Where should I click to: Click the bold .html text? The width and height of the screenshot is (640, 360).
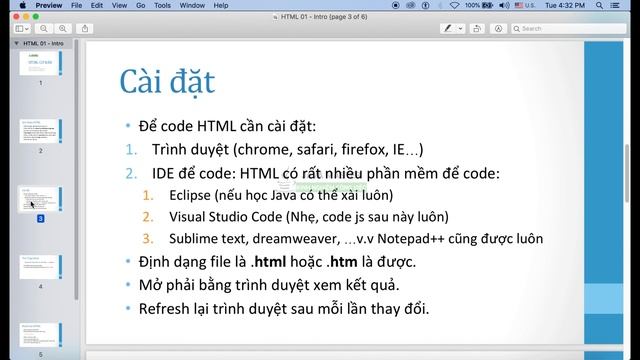(268, 262)
